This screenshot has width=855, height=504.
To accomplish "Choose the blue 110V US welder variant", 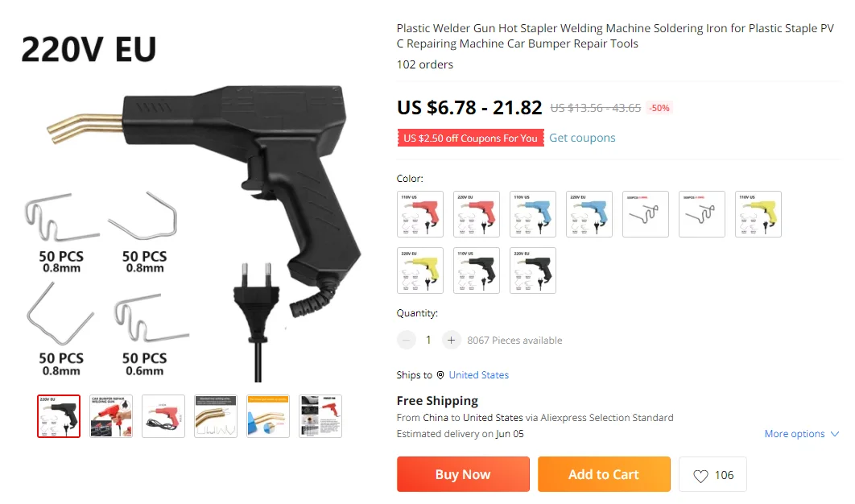I will [533, 214].
